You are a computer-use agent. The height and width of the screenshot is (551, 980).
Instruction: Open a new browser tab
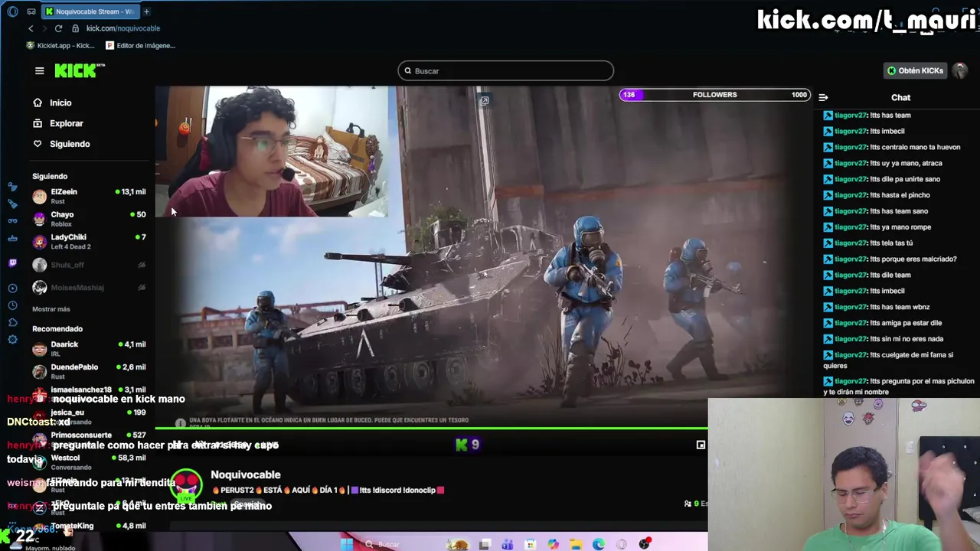[146, 11]
